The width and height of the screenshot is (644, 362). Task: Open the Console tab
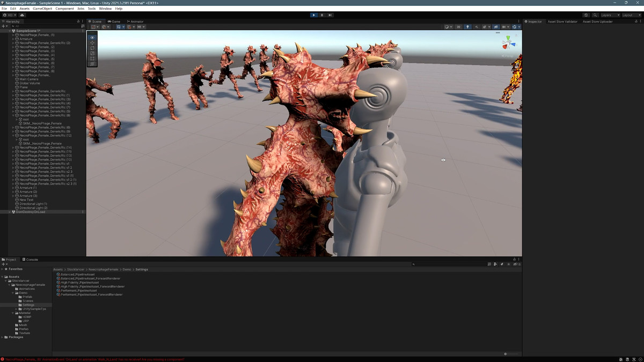[x=31, y=260]
